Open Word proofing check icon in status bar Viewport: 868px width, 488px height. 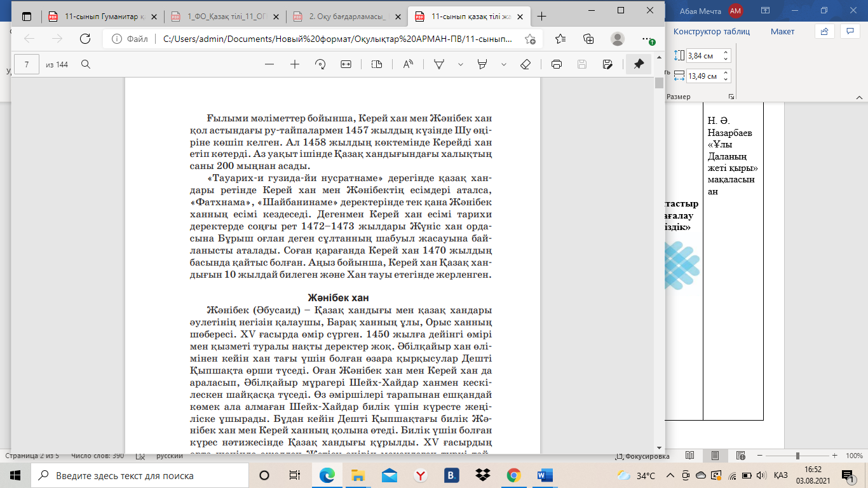(x=140, y=456)
